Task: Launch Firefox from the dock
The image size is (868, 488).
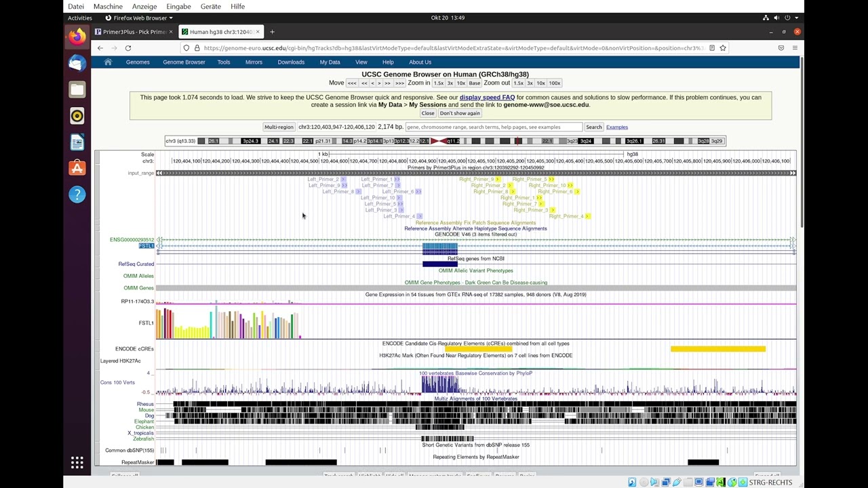Action: [77, 37]
